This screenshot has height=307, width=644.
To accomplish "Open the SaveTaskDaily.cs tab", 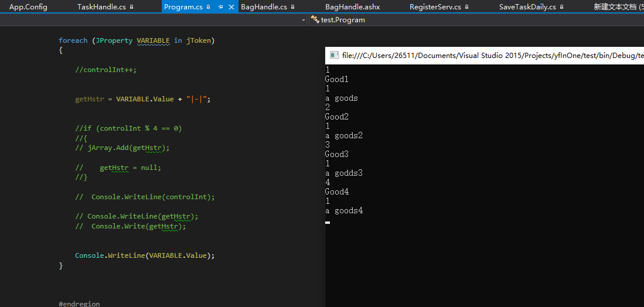I will [527, 7].
